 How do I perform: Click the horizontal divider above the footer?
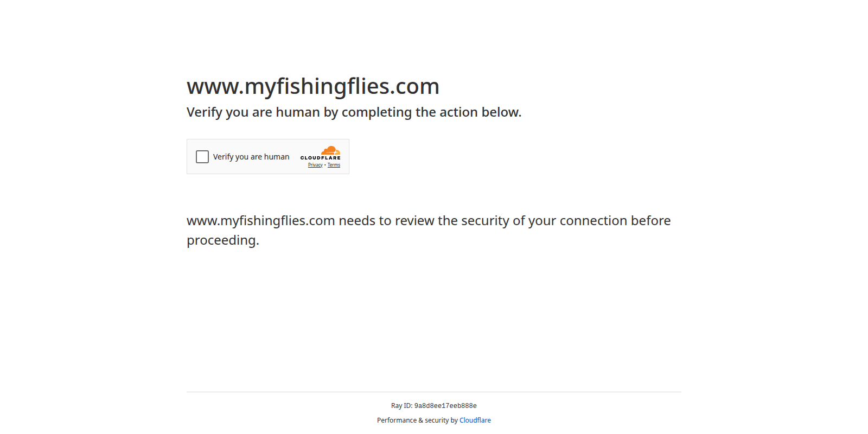434,392
